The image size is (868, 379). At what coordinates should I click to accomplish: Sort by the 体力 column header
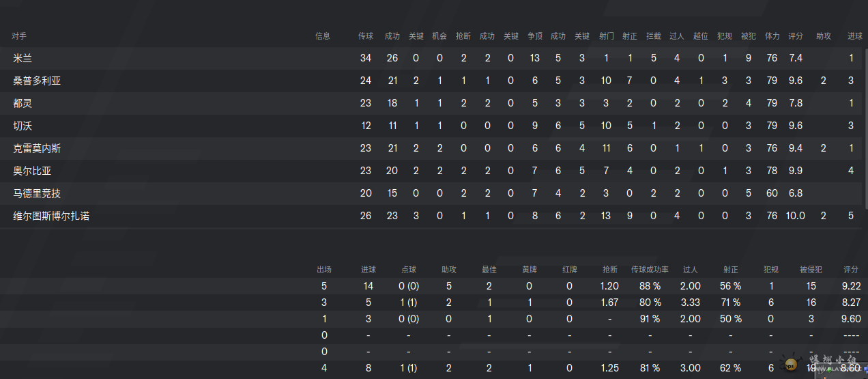(772, 36)
